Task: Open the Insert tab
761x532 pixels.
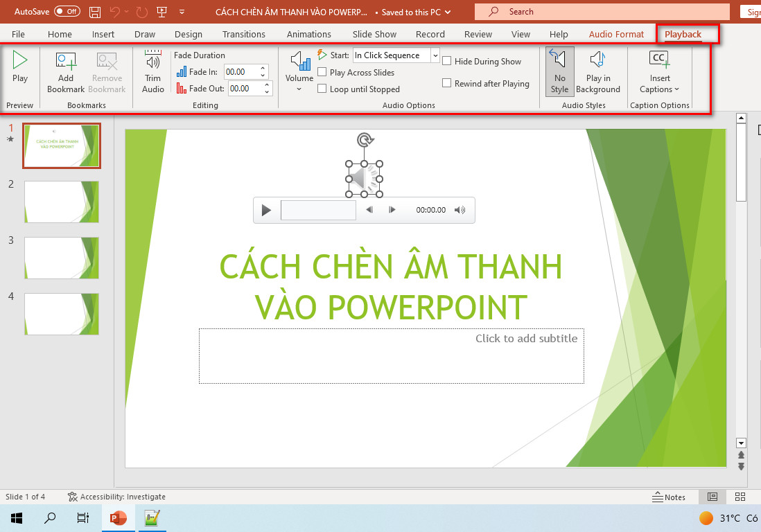Action: click(103, 34)
